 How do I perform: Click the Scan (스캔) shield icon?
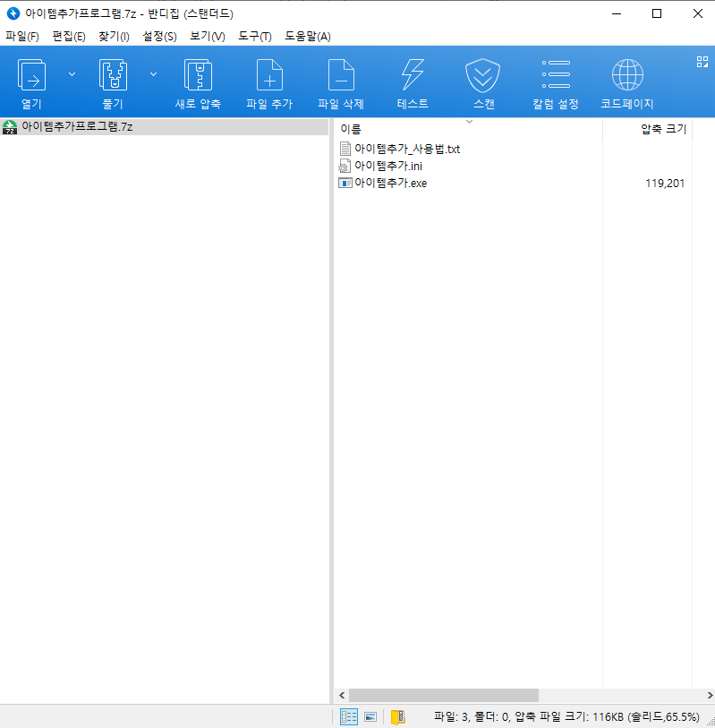tap(482, 75)
